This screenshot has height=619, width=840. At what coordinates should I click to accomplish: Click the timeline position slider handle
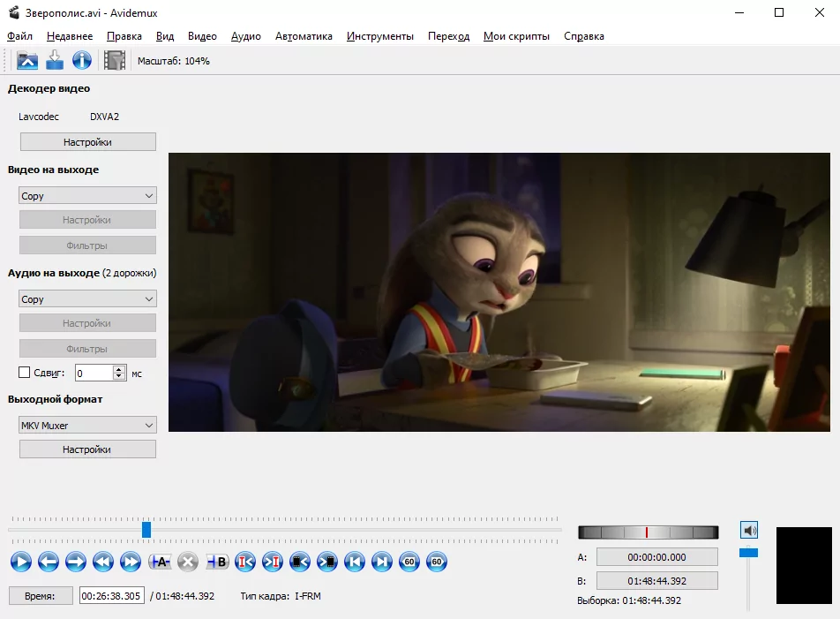[x=146, y=530]
